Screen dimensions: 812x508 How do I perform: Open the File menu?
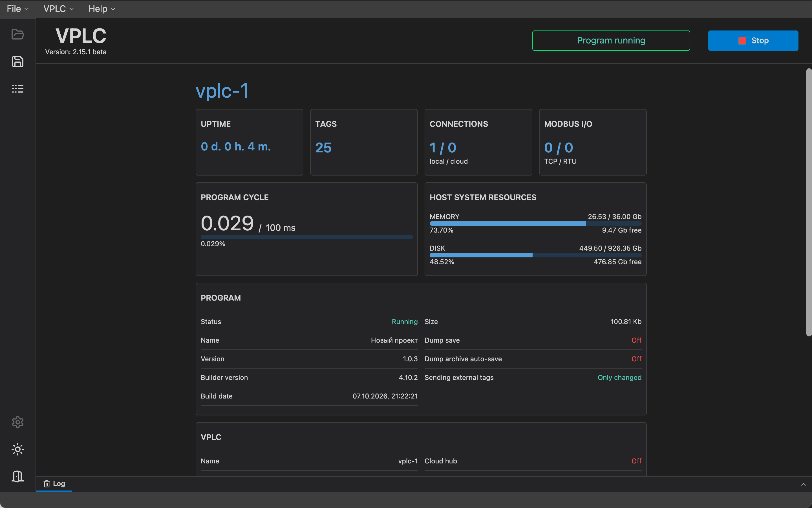(17, 9)
